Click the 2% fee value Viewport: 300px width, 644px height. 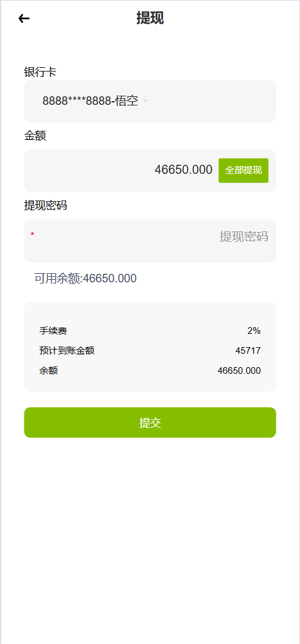click(x=254, y=331)
